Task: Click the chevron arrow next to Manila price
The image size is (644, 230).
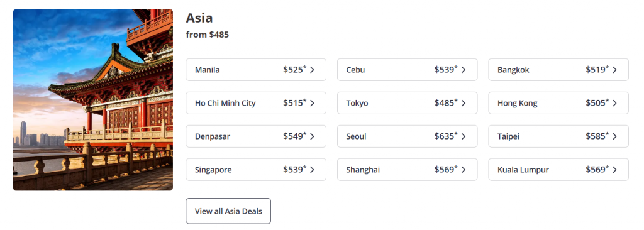Action: [x=312, y=70]
